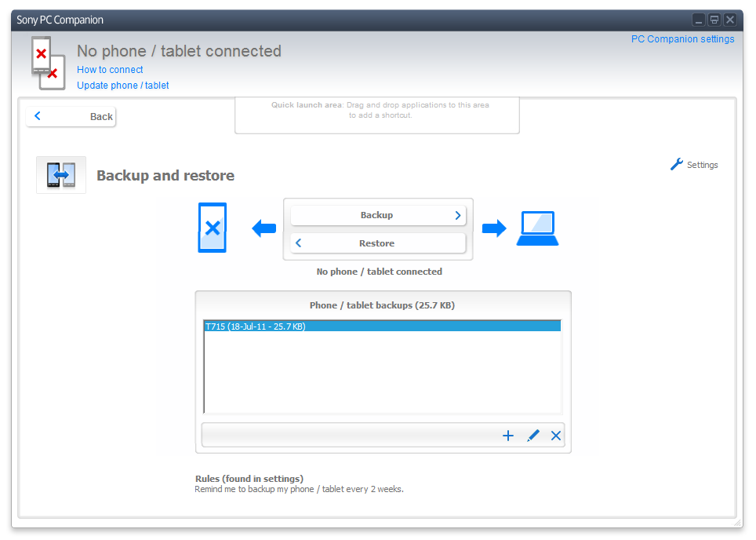Click the Rules (found in settings) heading

coord(249,478)
